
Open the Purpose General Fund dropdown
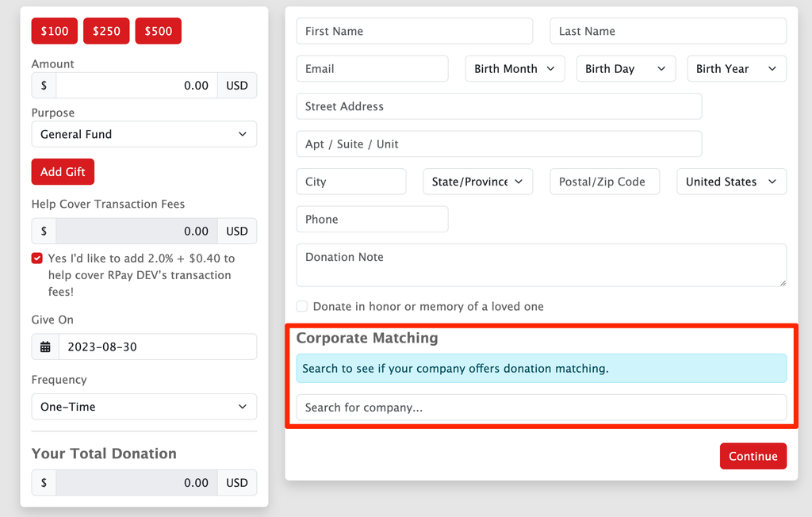click(144, 134)
